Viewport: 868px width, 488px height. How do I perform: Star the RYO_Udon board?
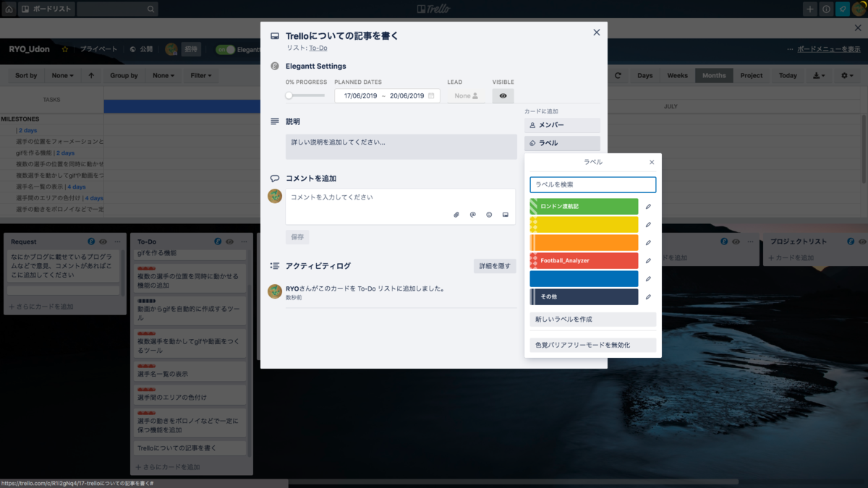[64, 48]
